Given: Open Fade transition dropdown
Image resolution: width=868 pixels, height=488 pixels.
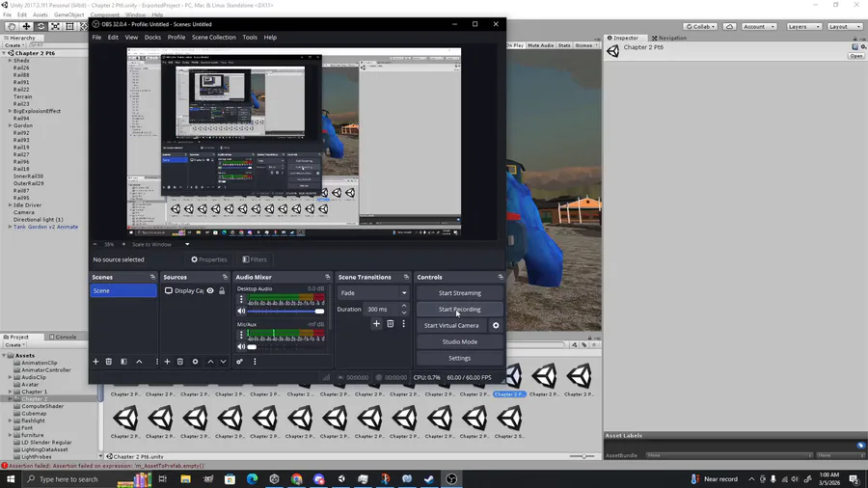Looking at the screenshot, I should click(373, 293).
